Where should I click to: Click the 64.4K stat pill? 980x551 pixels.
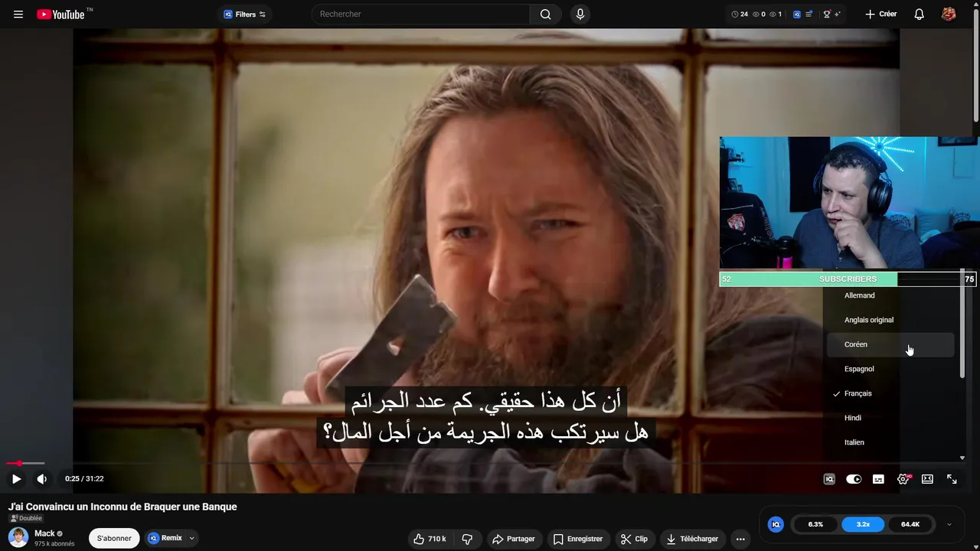[x=910, y=524]
